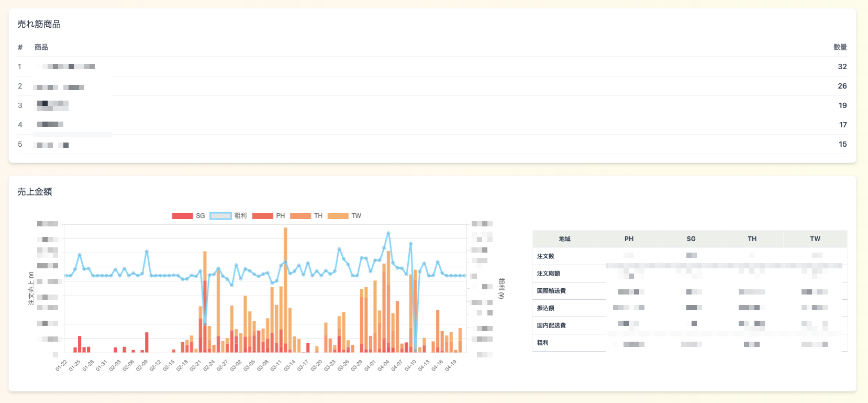The image size is (868, 403).
Task: Select the PH column header in table
Action: [629, 239]
